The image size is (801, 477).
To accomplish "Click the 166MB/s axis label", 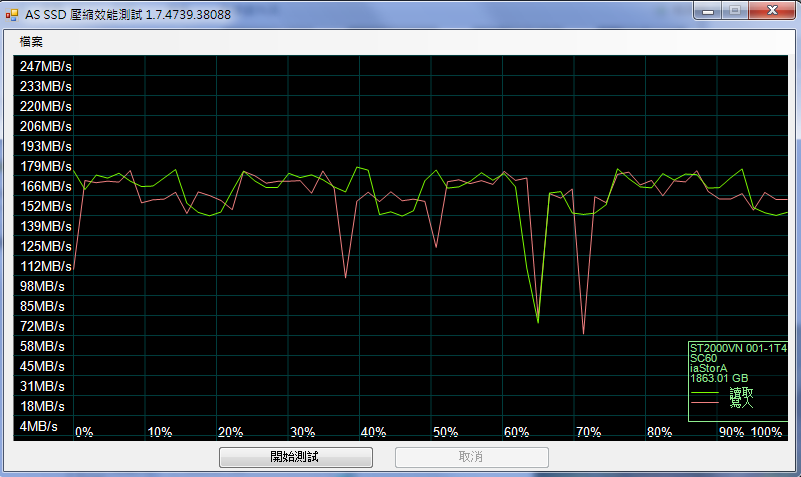I will (45, 186).
